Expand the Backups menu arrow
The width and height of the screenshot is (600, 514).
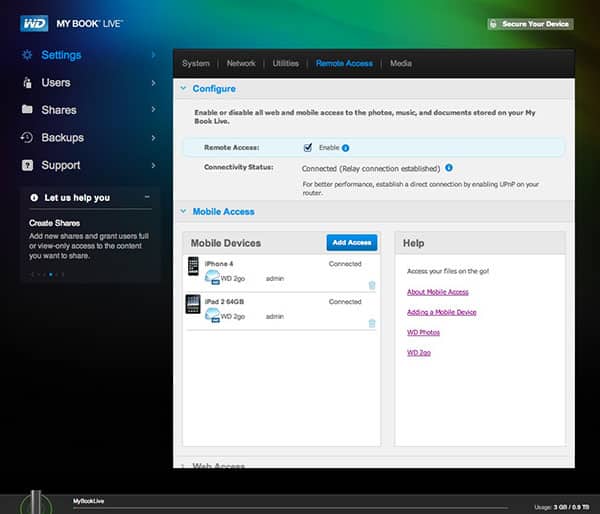point(153,137)
